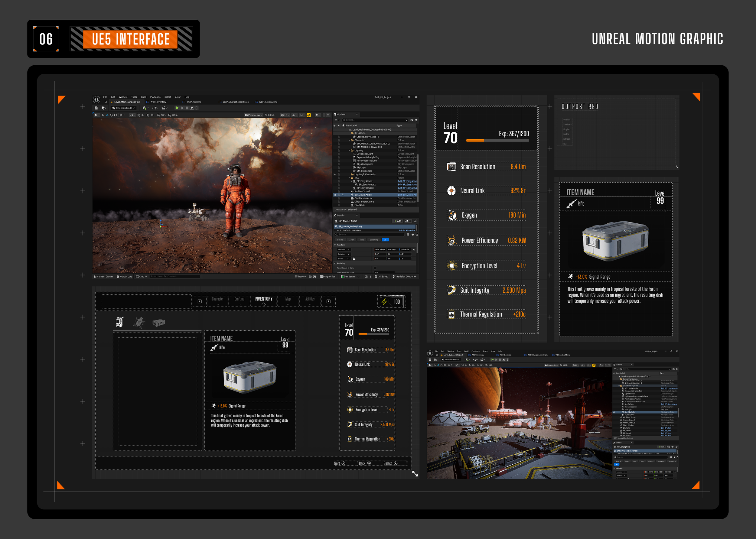Select the translate move gizmo tool in top viewport
The height and width of the screenshot is (539, 756).
[x=107, y=115]
